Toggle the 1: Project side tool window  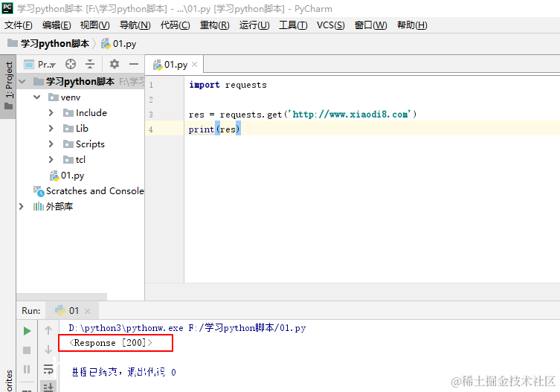pos(8,87)
